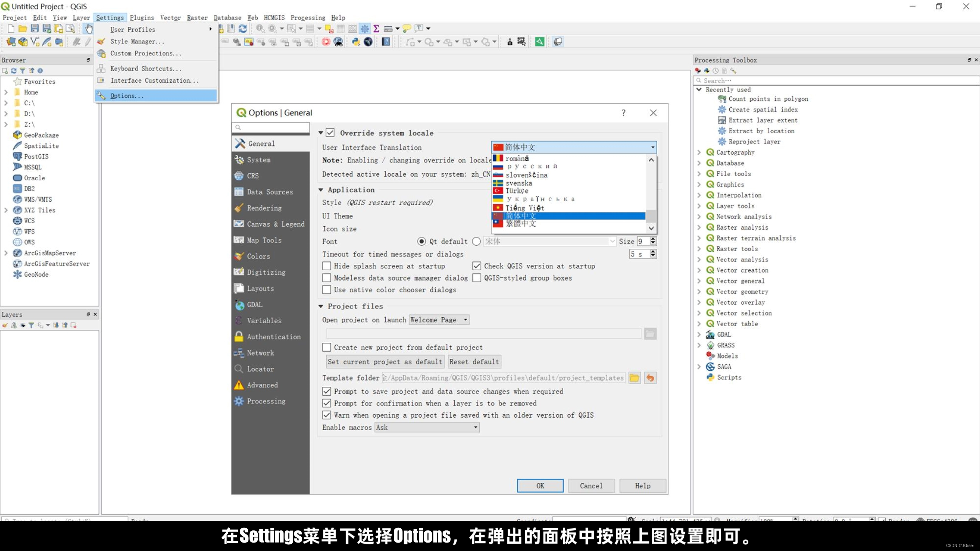Select the Qt default font radio button

point(422,241)
